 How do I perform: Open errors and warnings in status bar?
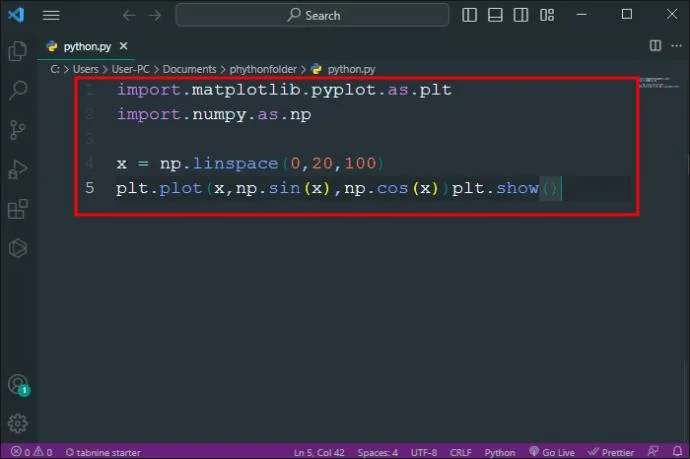click(32, 452)
